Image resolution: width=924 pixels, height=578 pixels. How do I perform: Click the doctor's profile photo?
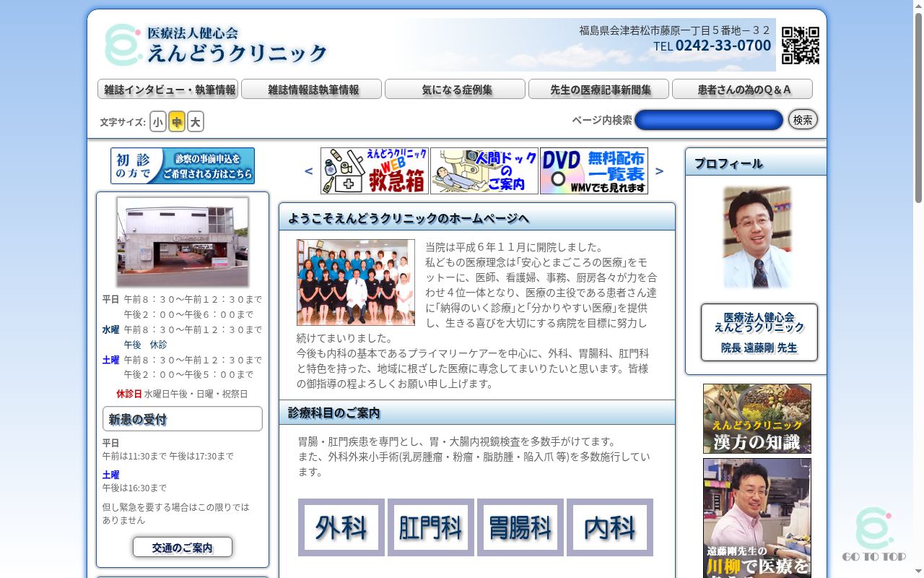(757, 238)
